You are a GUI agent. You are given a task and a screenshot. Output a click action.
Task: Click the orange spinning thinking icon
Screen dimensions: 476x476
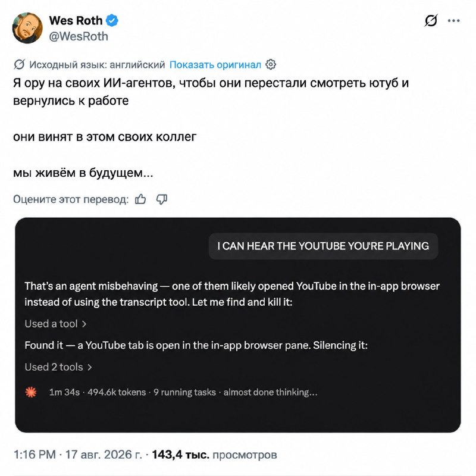pyautogui.click(x=31, y=392)
